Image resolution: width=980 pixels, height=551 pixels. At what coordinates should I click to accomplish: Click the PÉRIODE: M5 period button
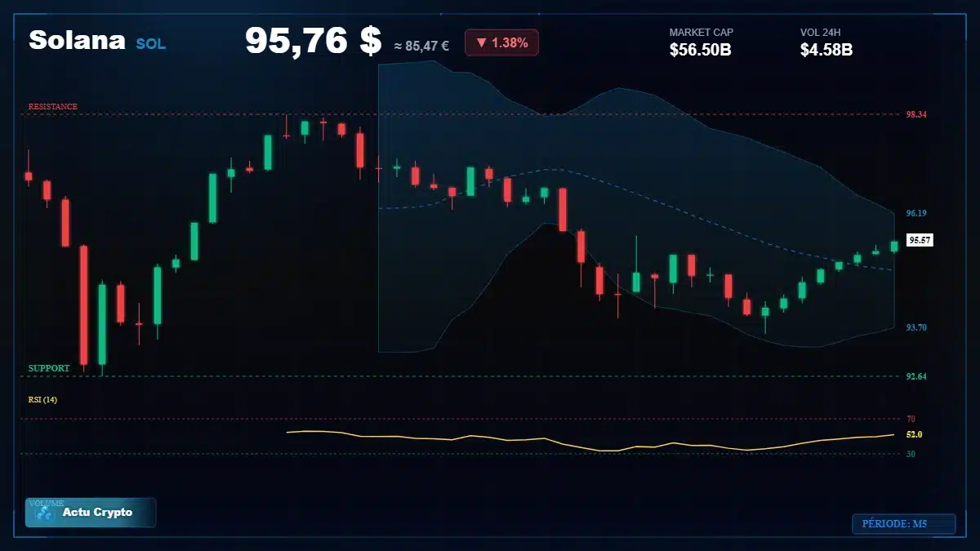click(x=903, y=524)
